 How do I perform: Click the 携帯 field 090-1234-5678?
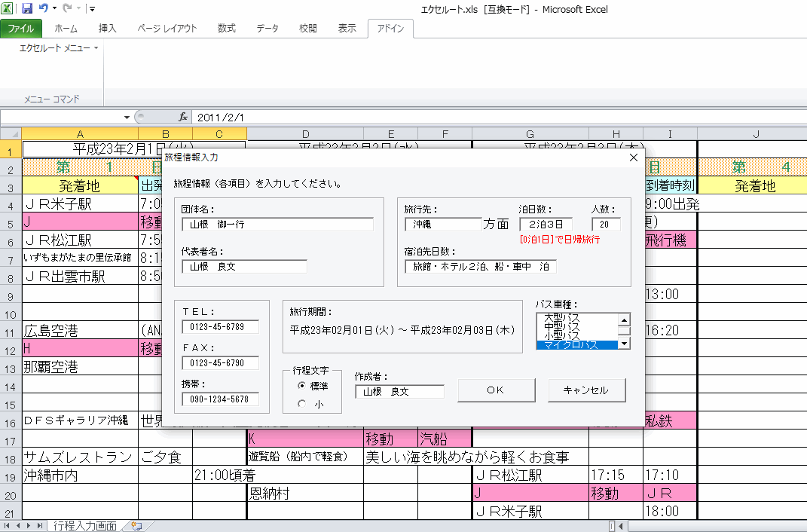(x=220, y=399)
